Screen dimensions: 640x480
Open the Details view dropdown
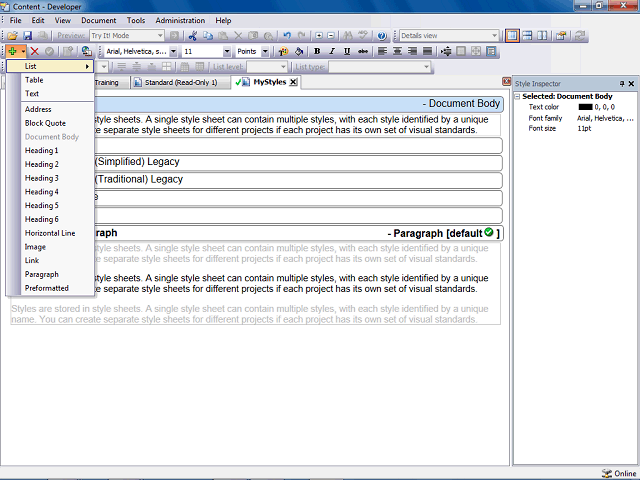tap(494, 36)
